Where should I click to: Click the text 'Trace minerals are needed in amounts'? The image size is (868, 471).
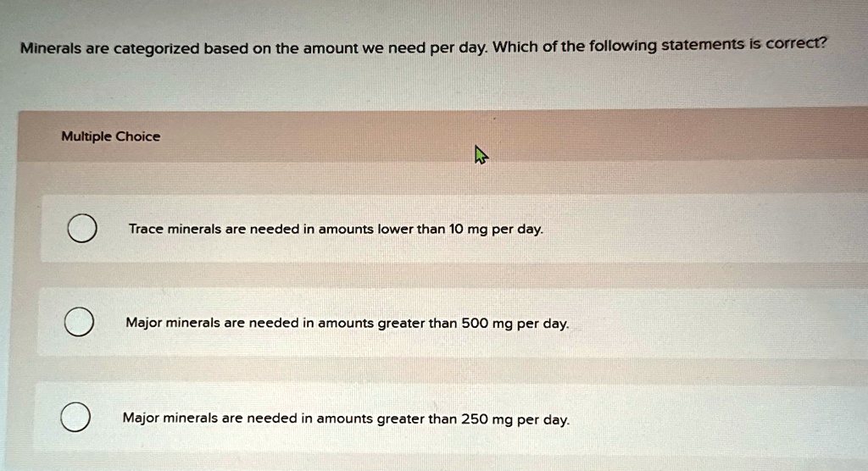pos(251,229)
